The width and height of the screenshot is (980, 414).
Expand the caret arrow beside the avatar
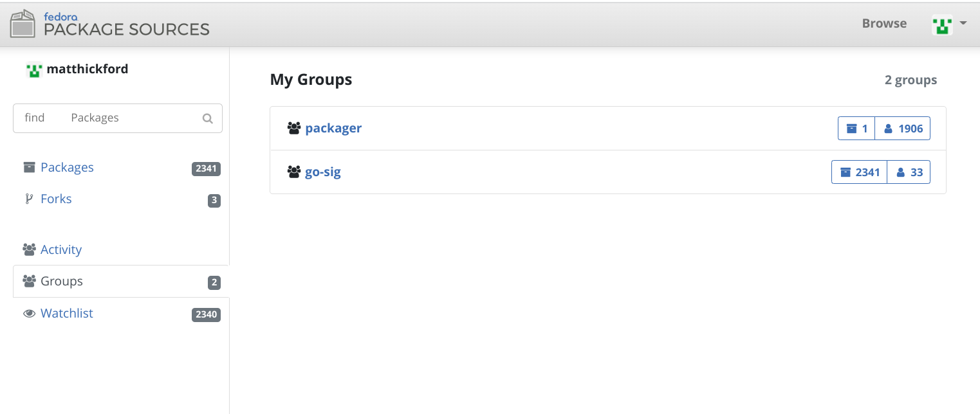(x=963, y=23)
